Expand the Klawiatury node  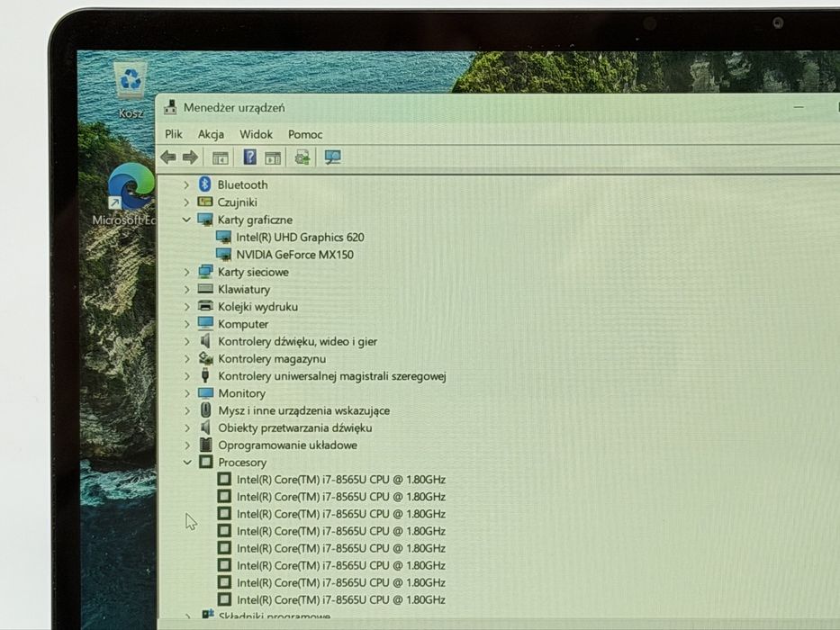(x=186, y=290)
